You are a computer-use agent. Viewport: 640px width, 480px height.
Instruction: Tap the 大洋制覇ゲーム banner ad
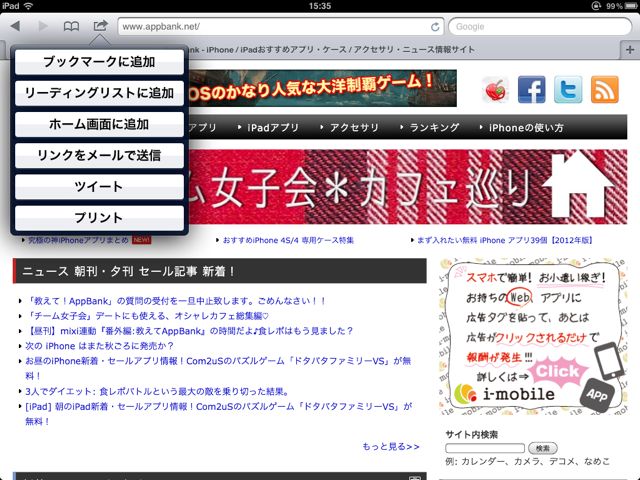(322, 88)
